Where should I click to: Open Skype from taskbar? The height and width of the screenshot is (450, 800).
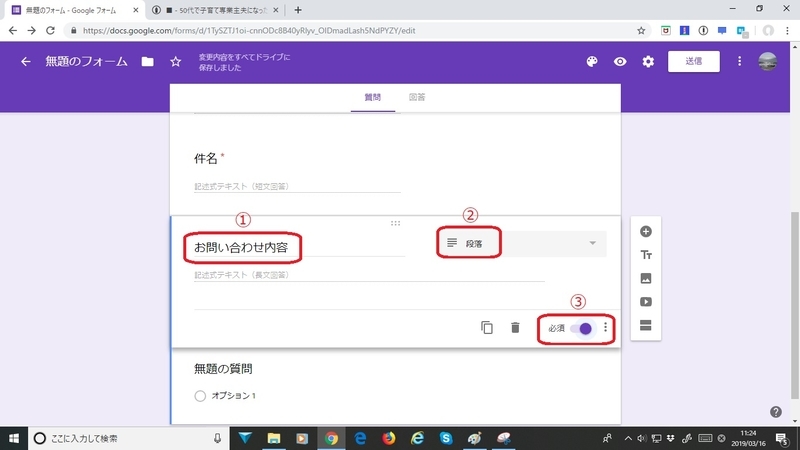(445, 438)
